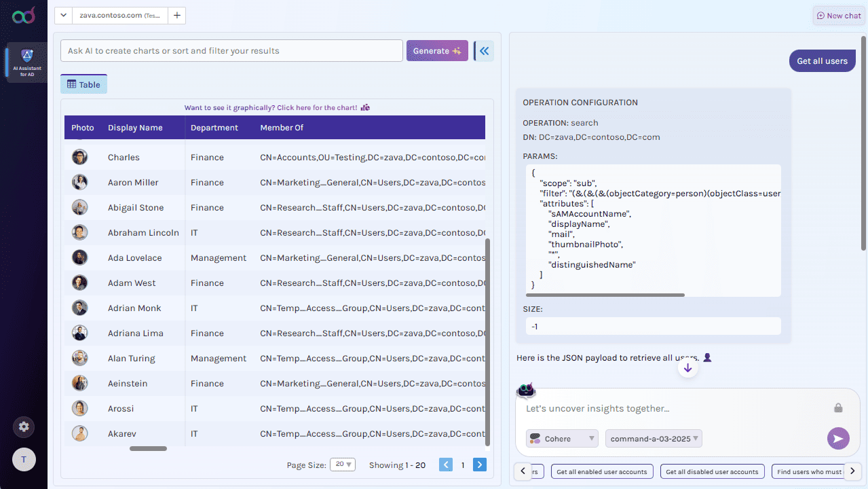Open the server selection chevron beside zava.contoso.com

(x=62, y=15)
